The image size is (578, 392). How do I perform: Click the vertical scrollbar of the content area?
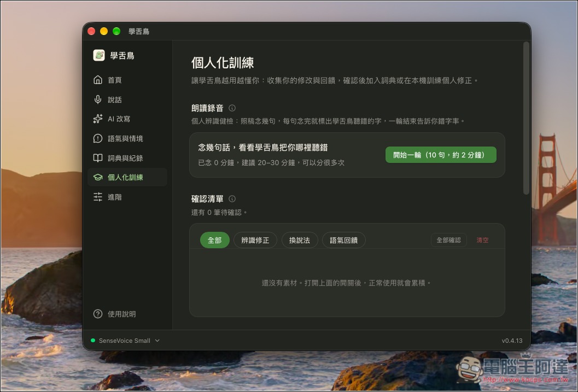click(526, 118)
